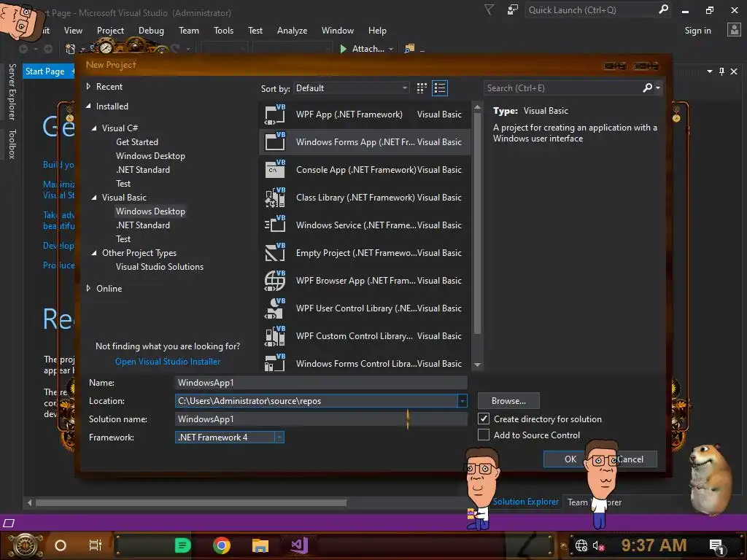
Task: Click the project Name input field
Action: [321, 382]
